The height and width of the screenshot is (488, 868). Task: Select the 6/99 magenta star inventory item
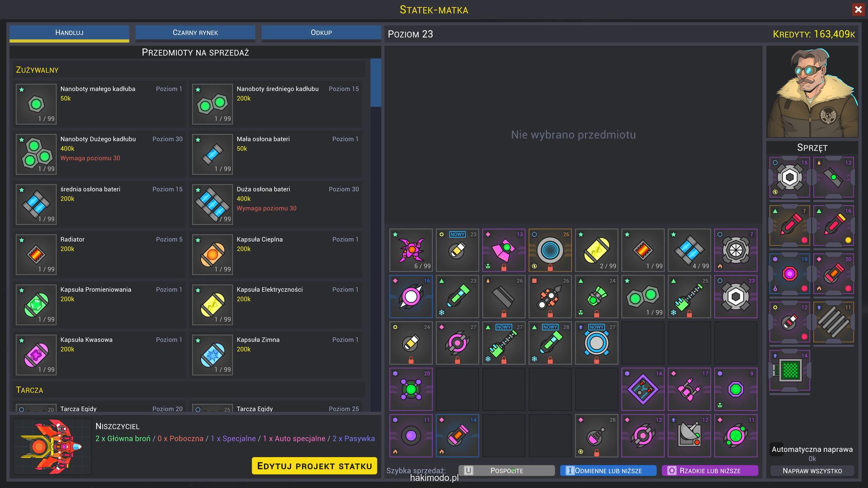pos(411,250)
